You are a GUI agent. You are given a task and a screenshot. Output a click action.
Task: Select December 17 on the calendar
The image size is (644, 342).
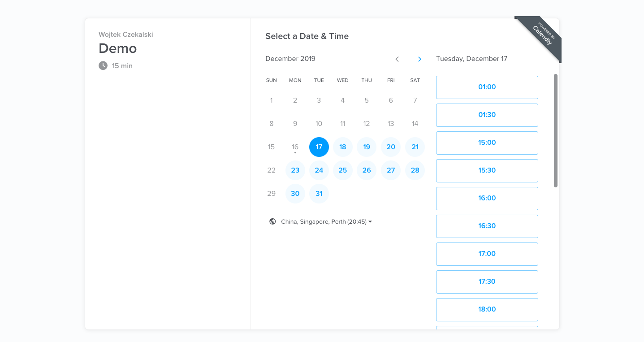(x=319, y=147)
